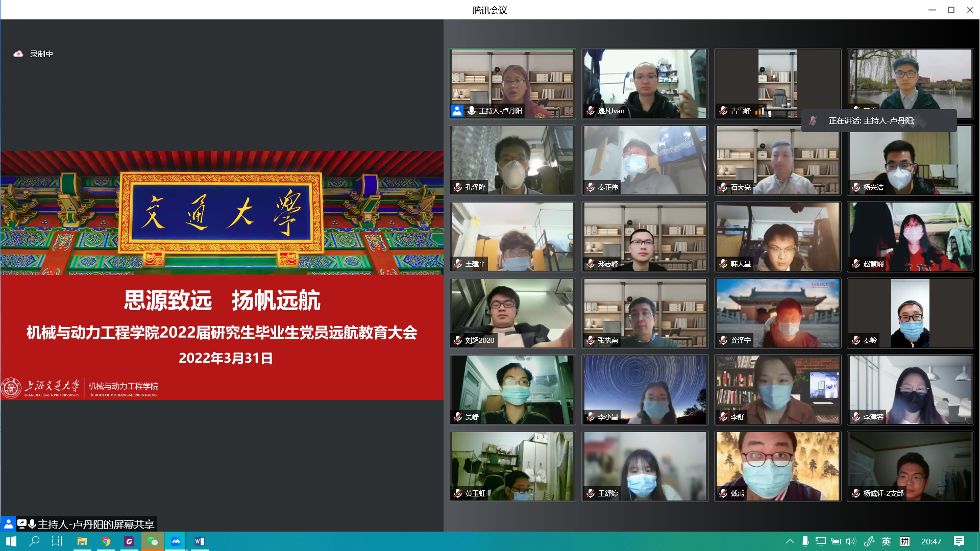Click the system tray microphone indicator
This screenshot has height=551, width=980.
[x=805, y=541]
